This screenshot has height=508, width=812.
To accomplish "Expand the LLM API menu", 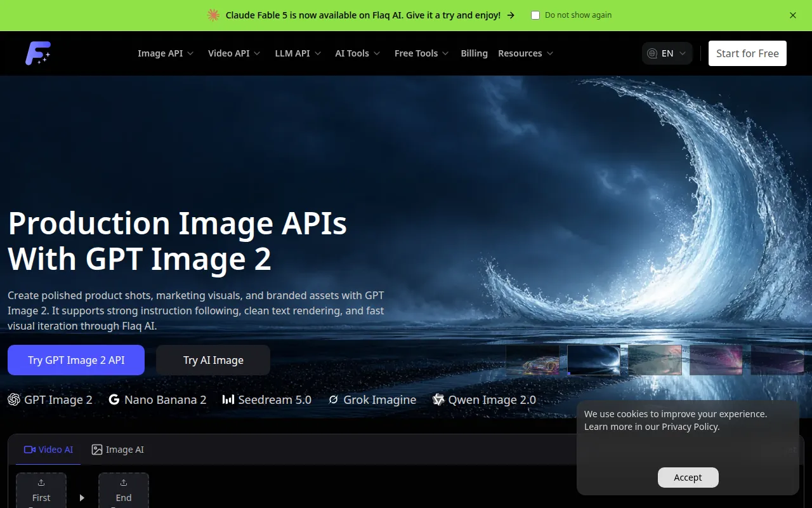I will coord(298,53).
